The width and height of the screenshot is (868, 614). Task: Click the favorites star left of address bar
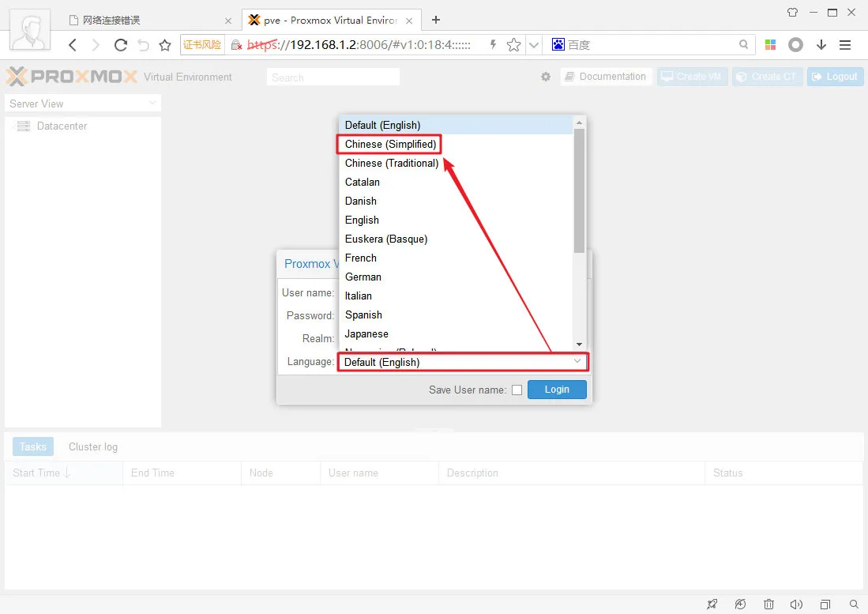point(165,45)
